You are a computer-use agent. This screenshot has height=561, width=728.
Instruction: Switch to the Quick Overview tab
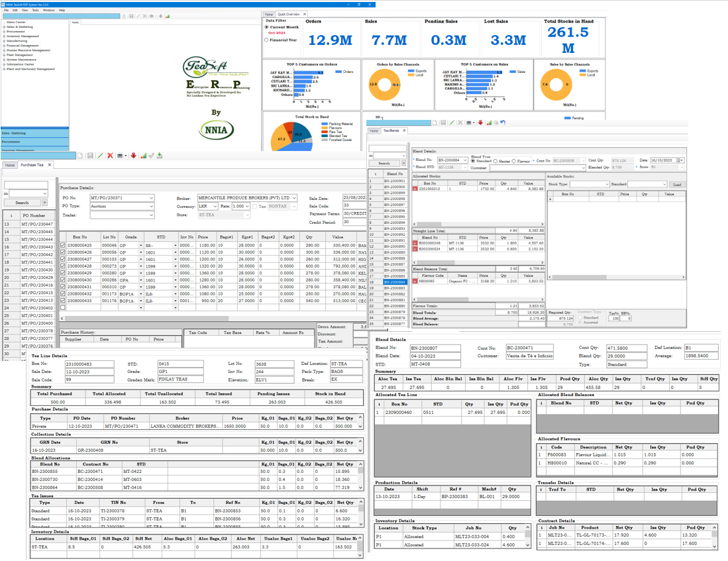click(288, 14)
